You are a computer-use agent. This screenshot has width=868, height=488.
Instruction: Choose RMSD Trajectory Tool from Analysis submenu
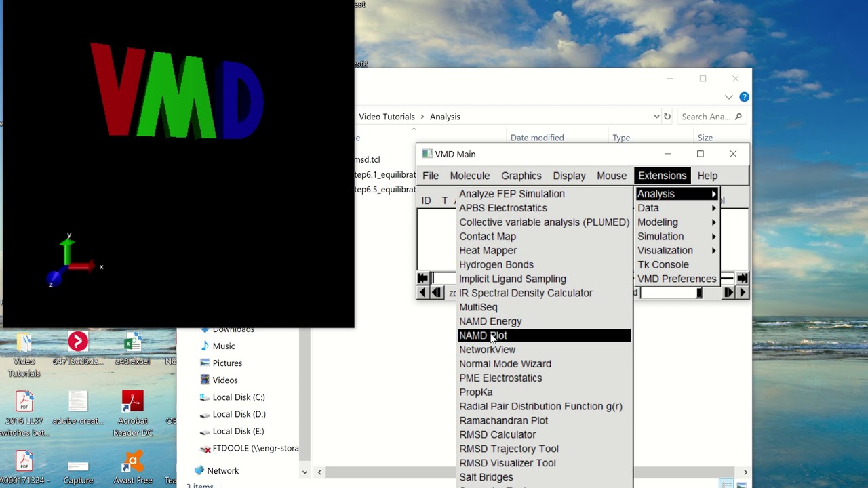coord(545,449)
